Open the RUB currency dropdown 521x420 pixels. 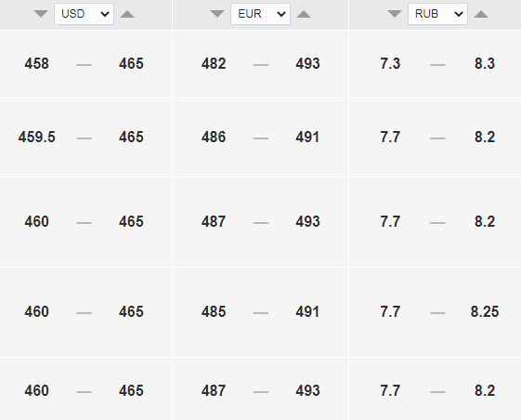tap(438, 14)
